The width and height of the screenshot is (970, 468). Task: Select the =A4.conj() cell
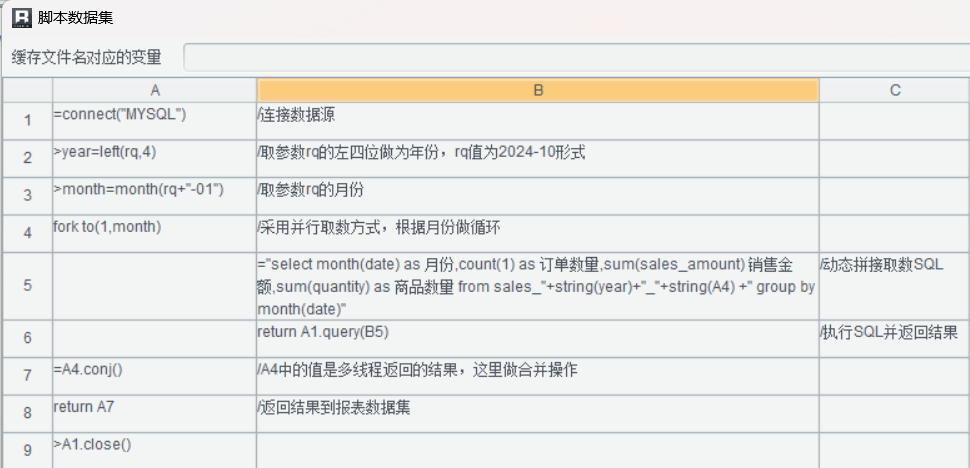[154, 375]
